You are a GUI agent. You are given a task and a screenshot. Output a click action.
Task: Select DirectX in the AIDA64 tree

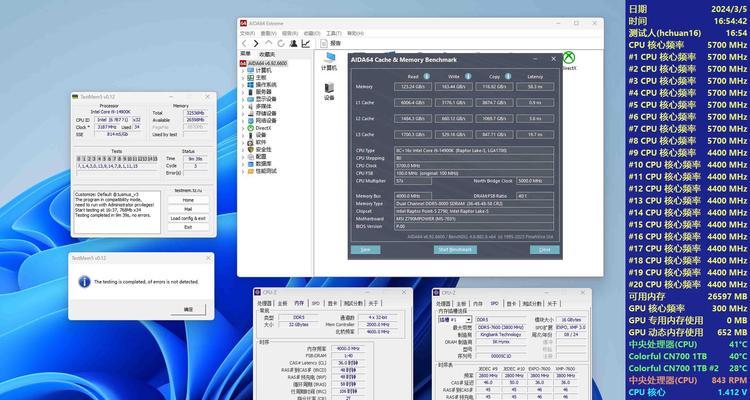(x=259, y=128)
